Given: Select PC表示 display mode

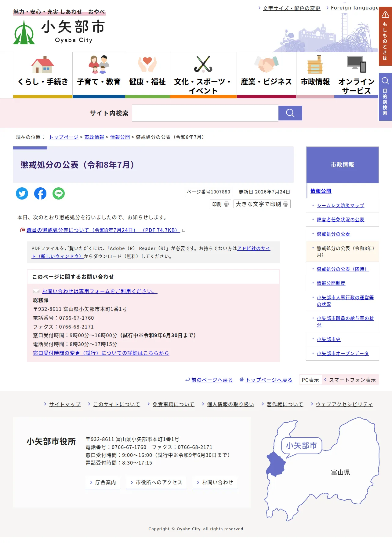Looking at the screenshot, I should pyautogui.click(x=310, y=380).
